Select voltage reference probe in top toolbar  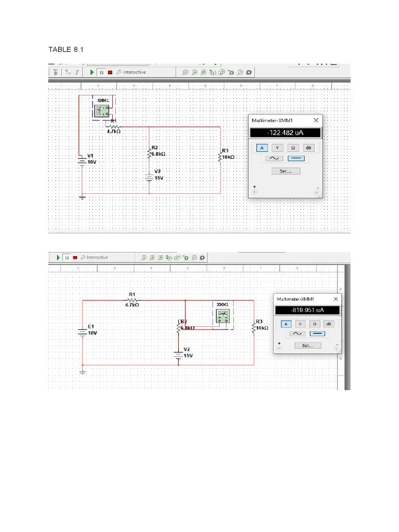point(231,72)
